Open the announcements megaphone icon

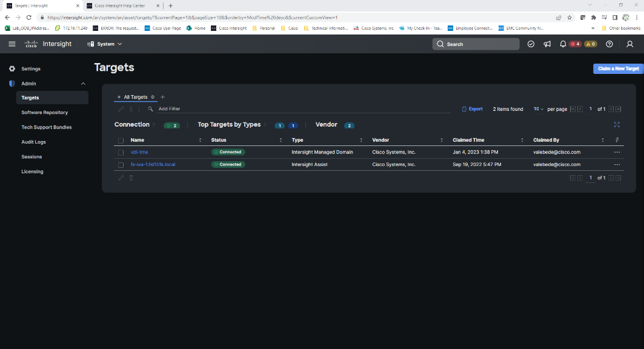tap(547, 44)
